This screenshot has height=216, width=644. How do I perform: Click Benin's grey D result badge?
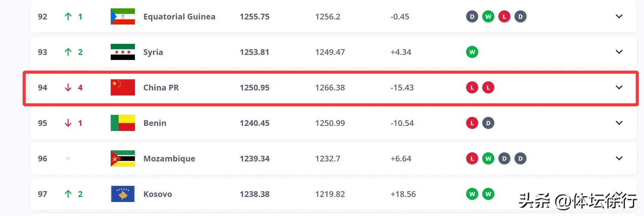[488, 123]
